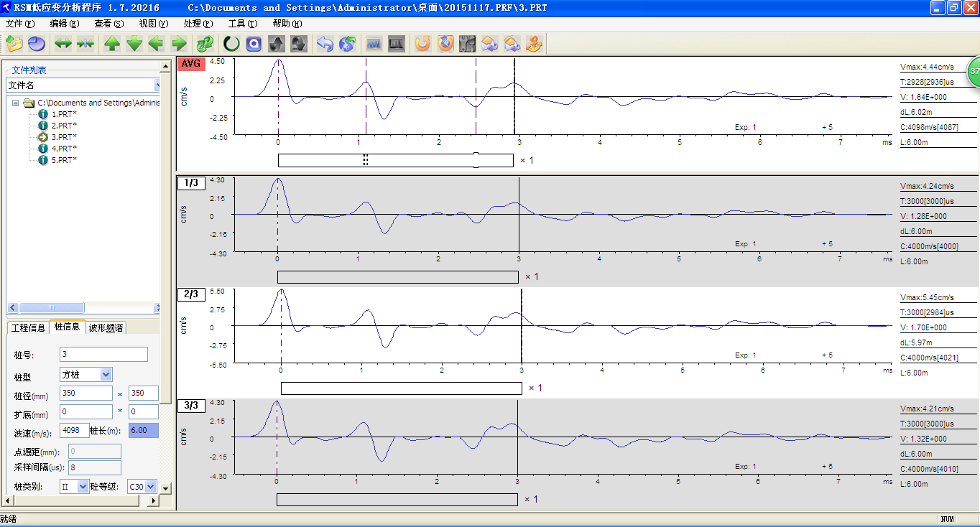The height and width of the screenshot is (527, 980).
Task: Click the file list horizontal scrollbar thumb
Action: click(x=52, y=308)
